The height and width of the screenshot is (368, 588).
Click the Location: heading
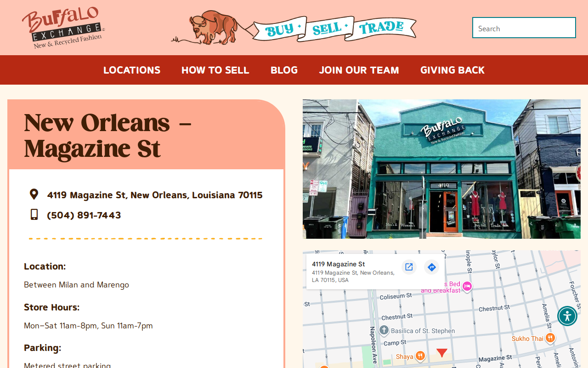tap(45, 266)
